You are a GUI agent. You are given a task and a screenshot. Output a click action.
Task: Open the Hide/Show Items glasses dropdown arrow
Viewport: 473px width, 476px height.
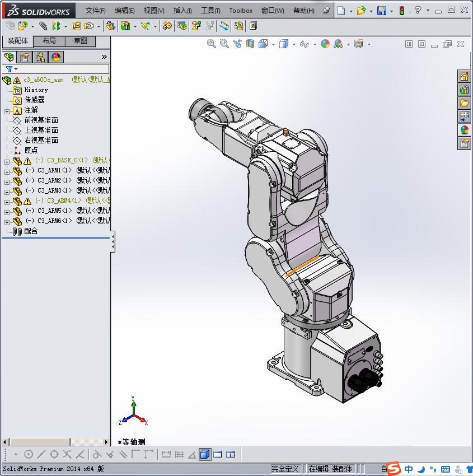pyautogui.click(x=315, y=44)
